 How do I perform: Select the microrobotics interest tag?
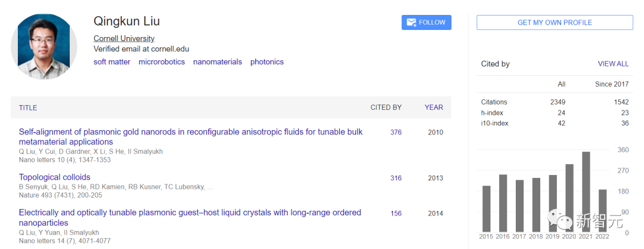(x=162, y=62)
